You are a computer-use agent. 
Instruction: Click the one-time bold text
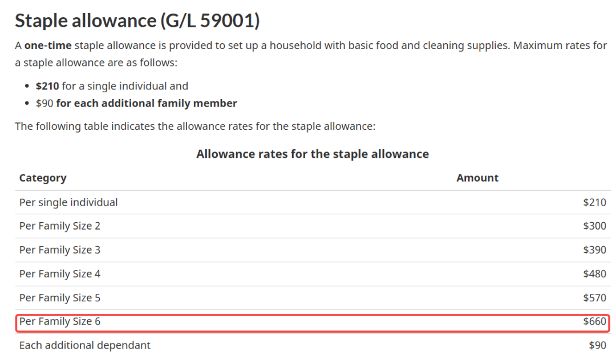pyautogui.click(x=48, y=45)
